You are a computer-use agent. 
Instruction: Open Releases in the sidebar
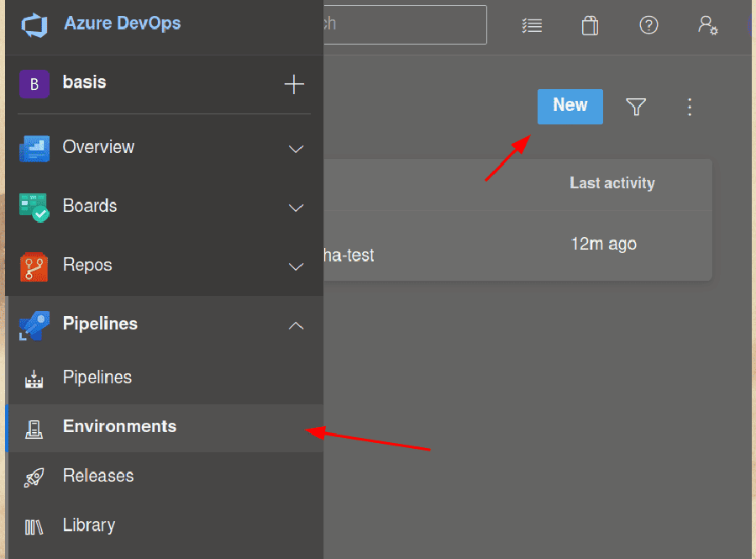point(98,476)
